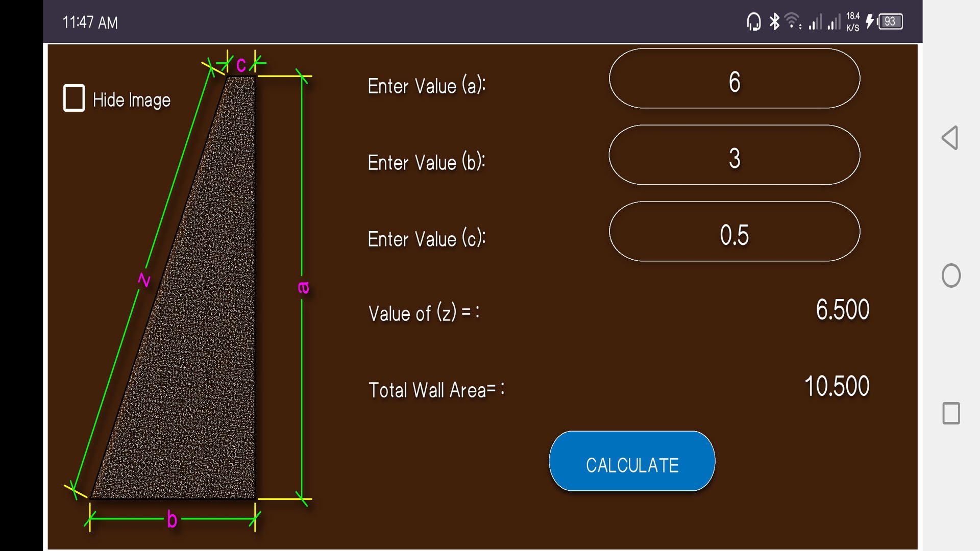The image size is (980, 551).
Task: Tap the recent apps square button
Action: [951, 413]
